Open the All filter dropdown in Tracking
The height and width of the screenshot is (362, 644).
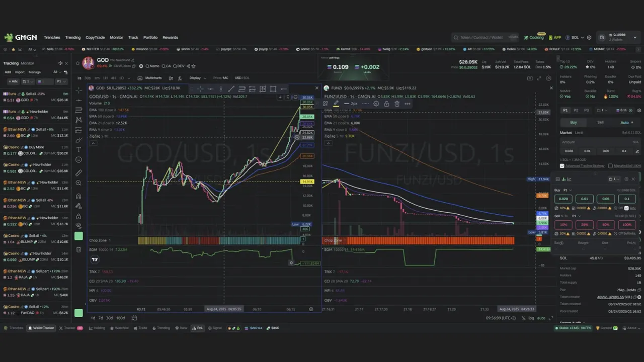[x=57, y=72]
